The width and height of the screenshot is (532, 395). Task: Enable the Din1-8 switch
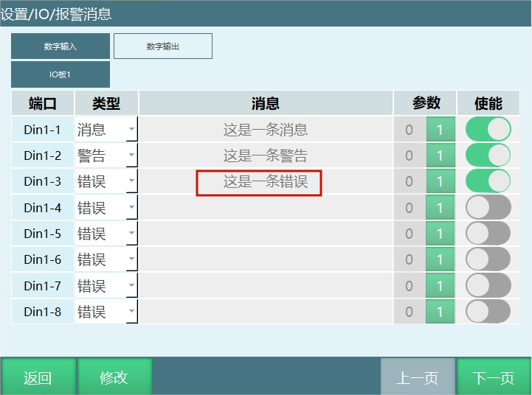(488, 311)
